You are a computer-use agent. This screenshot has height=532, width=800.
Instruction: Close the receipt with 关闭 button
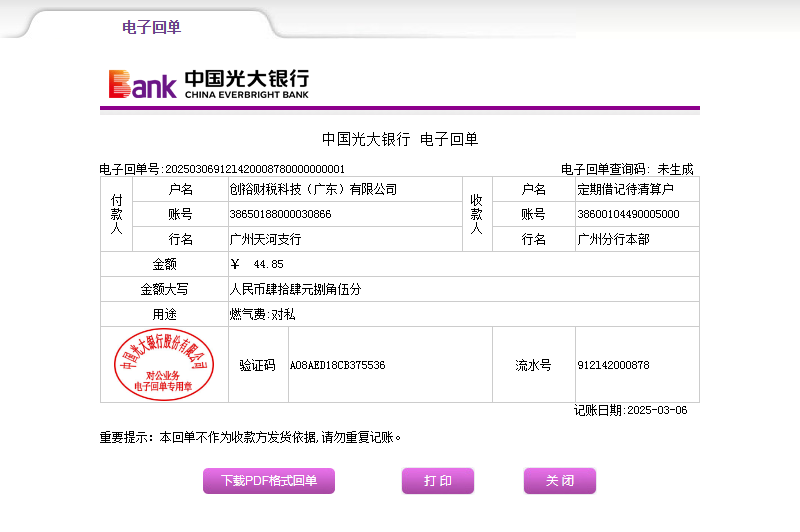pos(559,481)
